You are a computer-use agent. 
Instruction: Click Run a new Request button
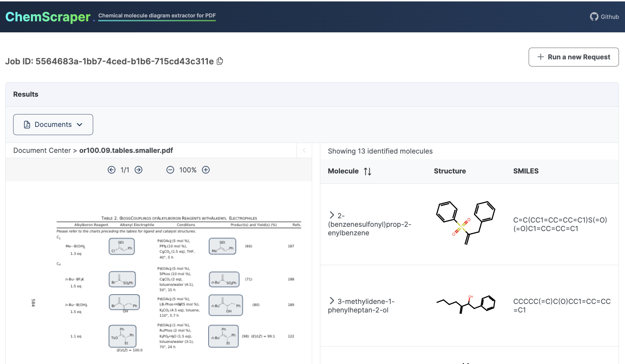(573, 57)
